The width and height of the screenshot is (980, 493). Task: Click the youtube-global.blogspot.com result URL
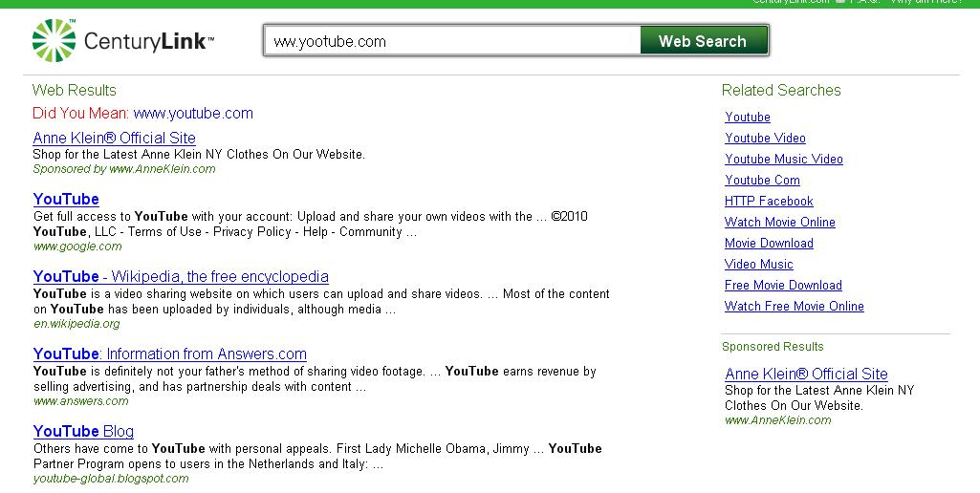pos(111,479)
